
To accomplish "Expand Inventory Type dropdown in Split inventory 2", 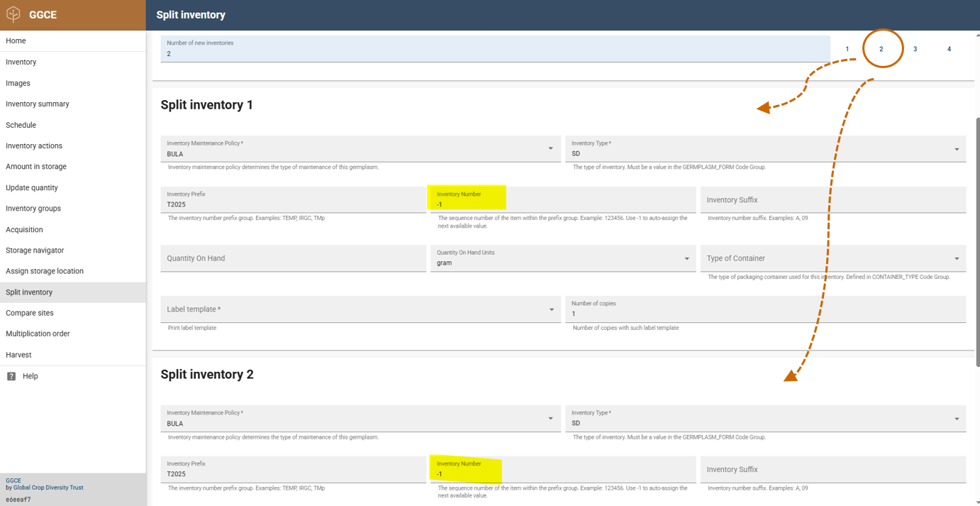I will (956, 419).
